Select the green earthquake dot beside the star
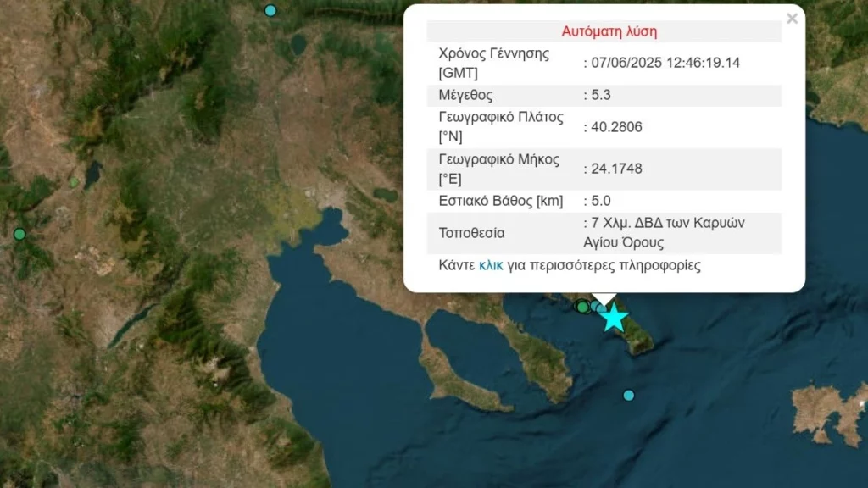The height and width of the screenshot is (488, 868). (581, 307)
